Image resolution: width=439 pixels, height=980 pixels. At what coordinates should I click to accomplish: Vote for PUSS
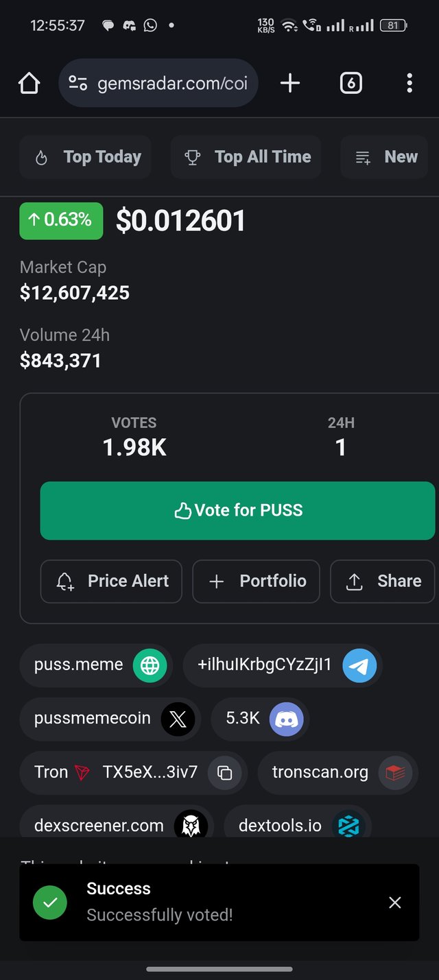pos(237,510)
